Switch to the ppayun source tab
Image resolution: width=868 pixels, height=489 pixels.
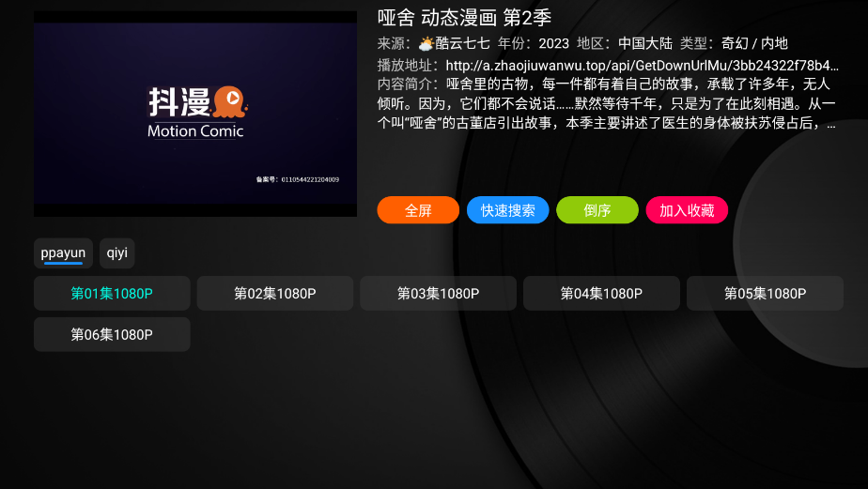[x=63, y=253]
